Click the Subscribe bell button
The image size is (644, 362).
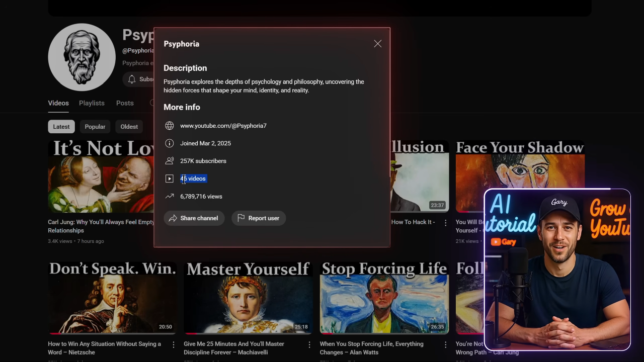(x=139, y=79)
